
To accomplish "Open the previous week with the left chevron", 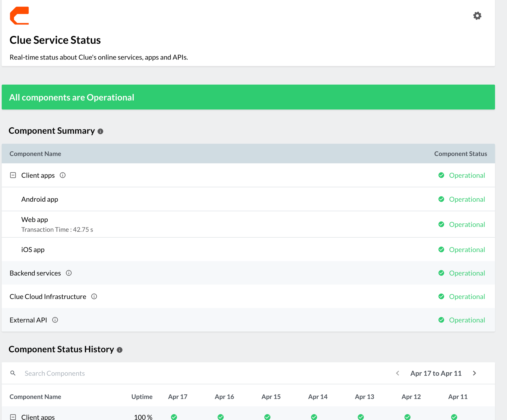I will pyautogui.click(x=397, y=373).
